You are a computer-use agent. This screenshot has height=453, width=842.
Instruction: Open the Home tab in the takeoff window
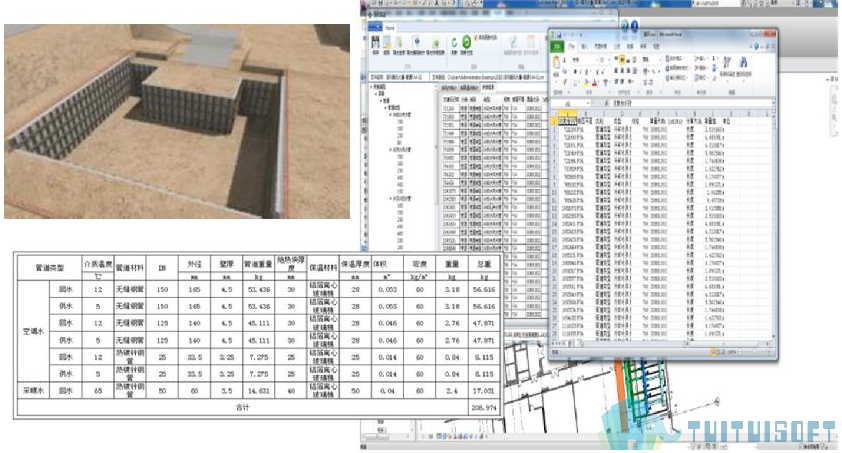click(390, 28)
